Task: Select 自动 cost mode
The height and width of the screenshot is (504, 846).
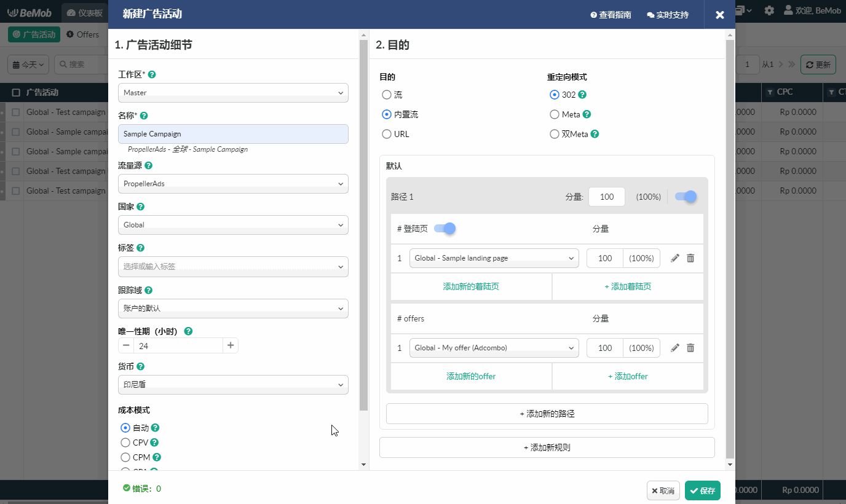Action: click(125, 428)
